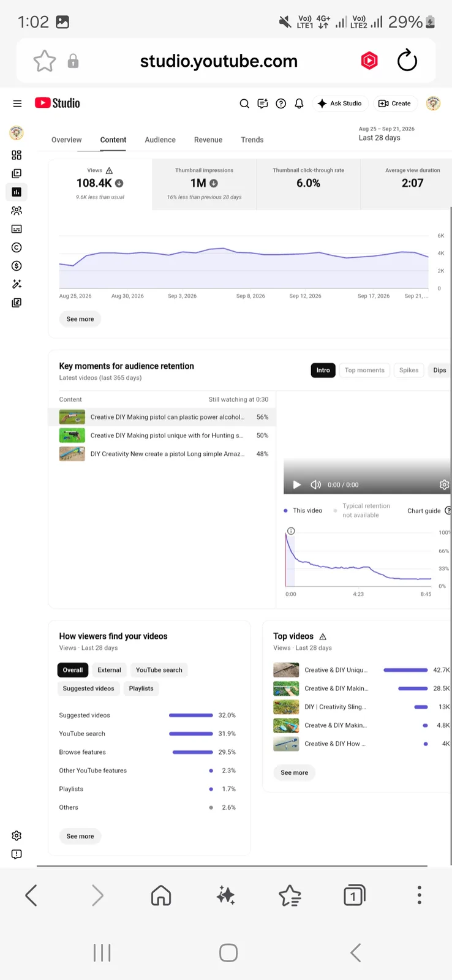Open Customization magic wand icon

17,284
